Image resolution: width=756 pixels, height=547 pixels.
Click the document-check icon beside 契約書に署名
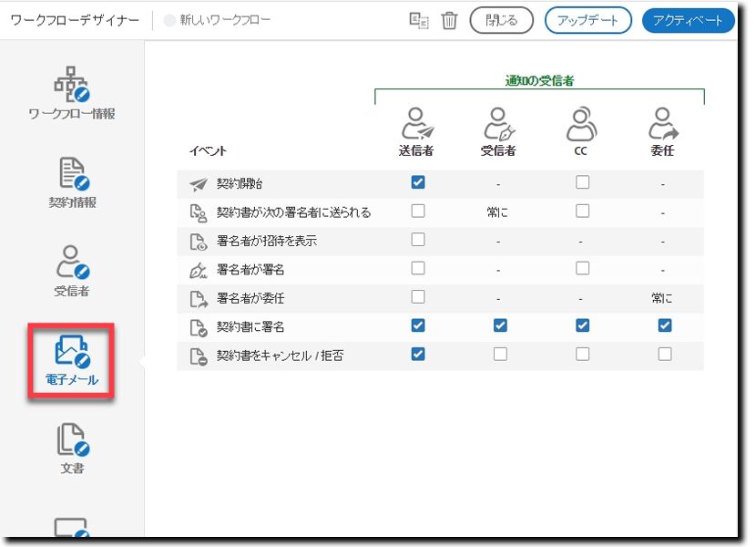(199, 327)
